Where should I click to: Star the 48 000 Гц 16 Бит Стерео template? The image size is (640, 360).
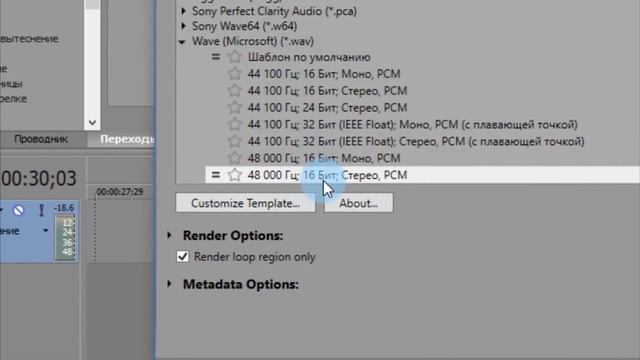tap(235, 175)
